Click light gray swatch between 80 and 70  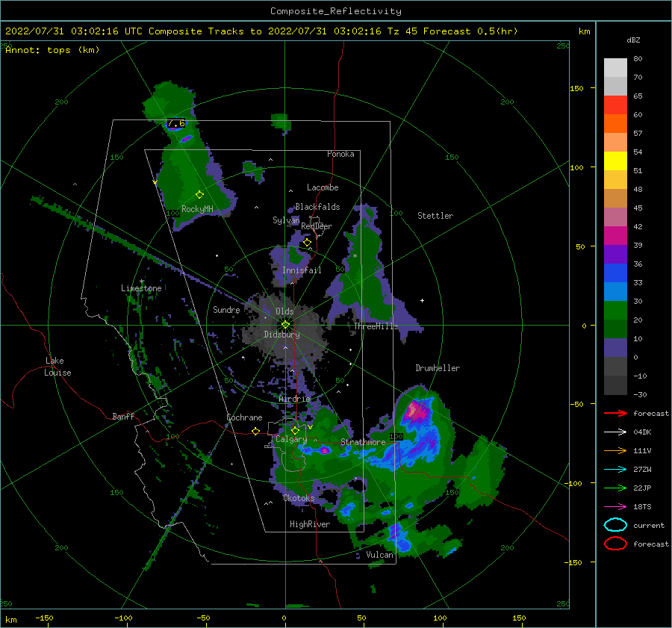click(x=615, y=68)
